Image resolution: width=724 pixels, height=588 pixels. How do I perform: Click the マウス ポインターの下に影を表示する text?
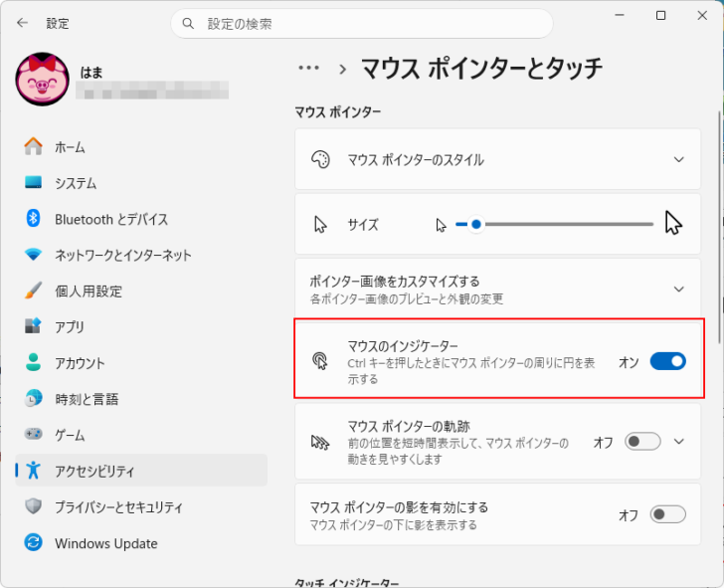pos(393,525)
